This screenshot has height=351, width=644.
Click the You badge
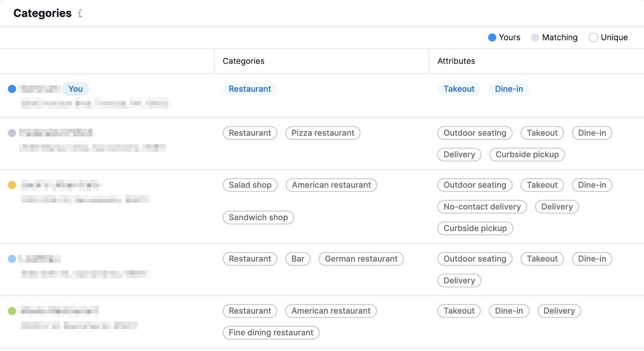coord(75,89)
